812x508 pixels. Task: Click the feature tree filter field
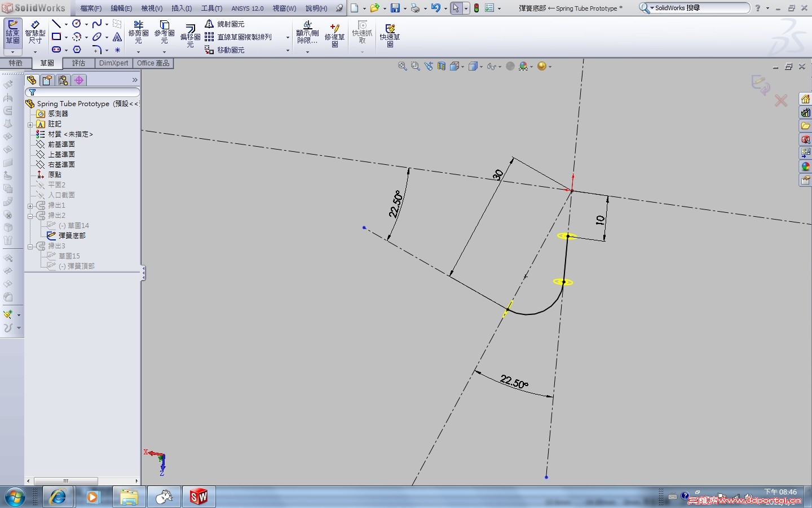coord(82,93)
